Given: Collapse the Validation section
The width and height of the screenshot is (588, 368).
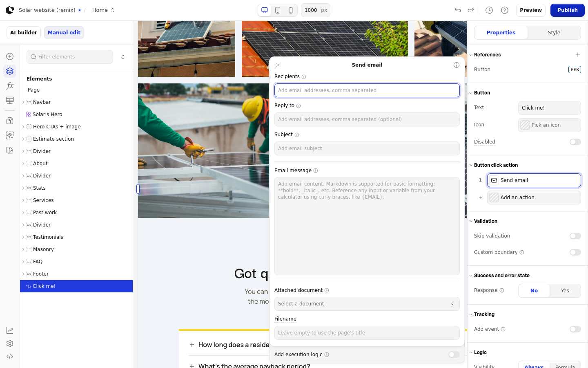Looking at the screenshot, I should (471, 221).
